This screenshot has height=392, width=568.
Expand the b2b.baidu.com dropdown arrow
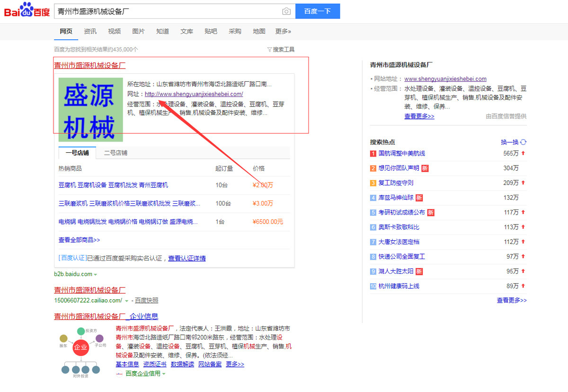click(x=95, y=274)
